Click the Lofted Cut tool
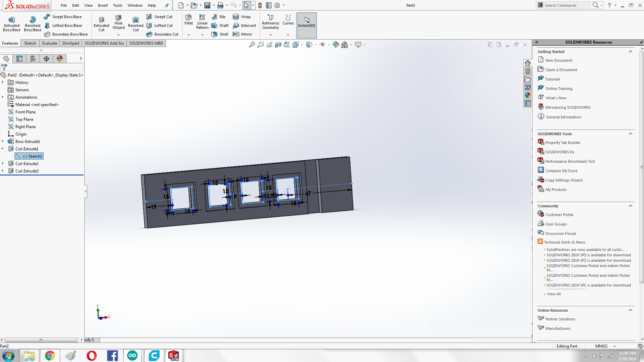The height and width of the screenshot is (362, 644). pos(160,25)
